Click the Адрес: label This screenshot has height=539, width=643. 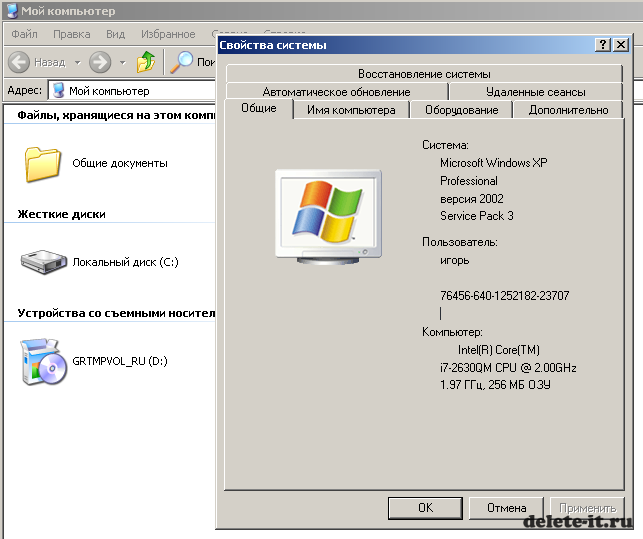pos(25,90)
